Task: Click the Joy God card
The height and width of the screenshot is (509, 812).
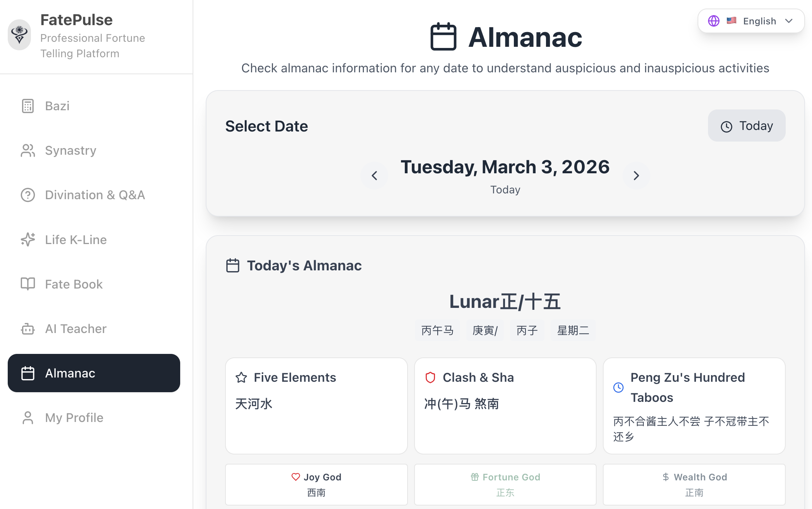Action: point(316,485)
